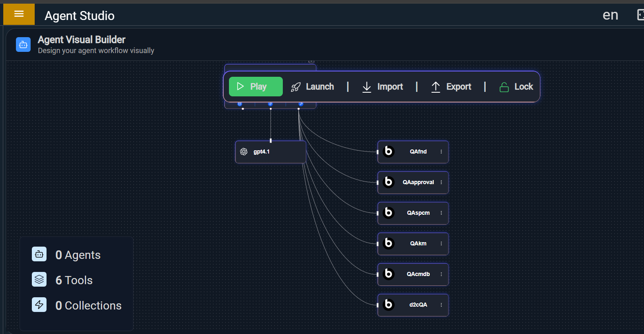Open the QAfnd node options menu
The height and width of the screenshot is (334, 644).
click(441, 152)
